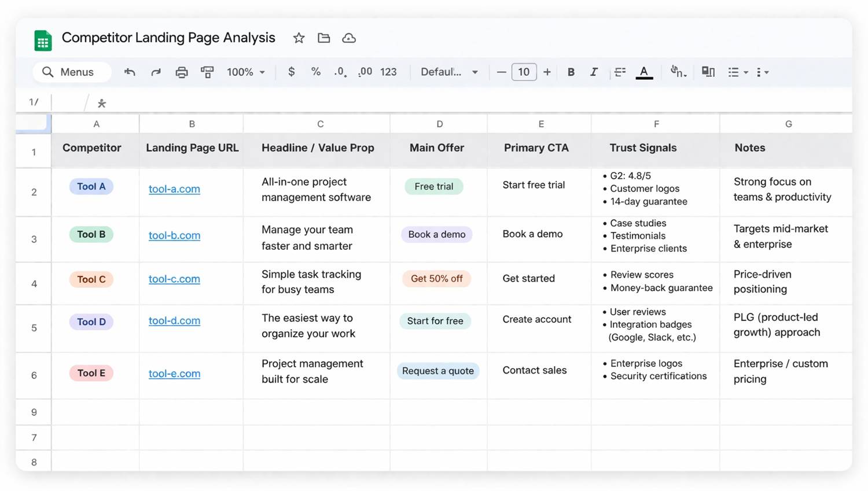Open the text color tool
This screenshot has height=491, width=868.
(644, 72)
